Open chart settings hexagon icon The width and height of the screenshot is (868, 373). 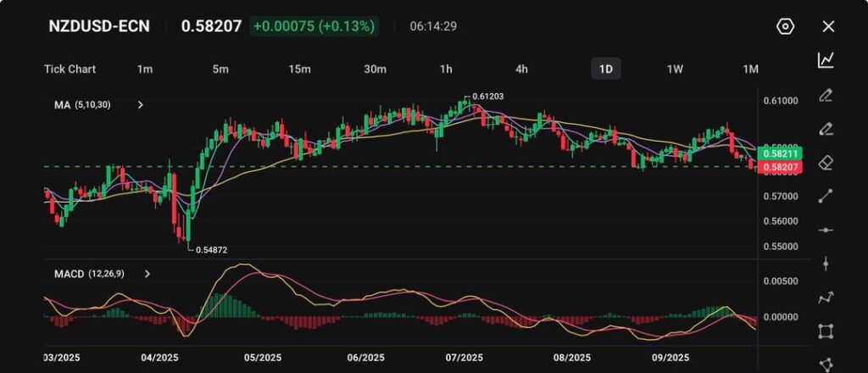785,26
